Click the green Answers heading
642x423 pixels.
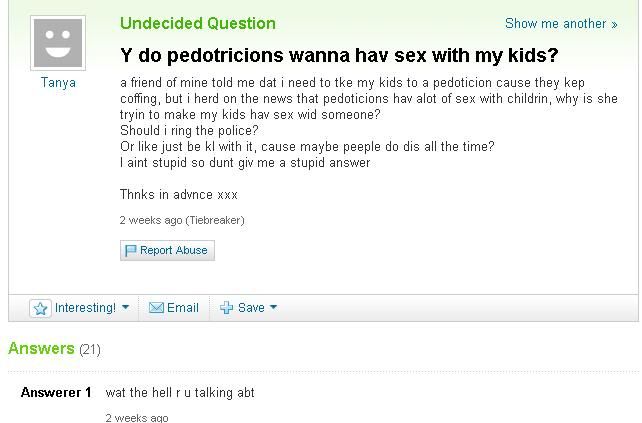tap(41, 348)
